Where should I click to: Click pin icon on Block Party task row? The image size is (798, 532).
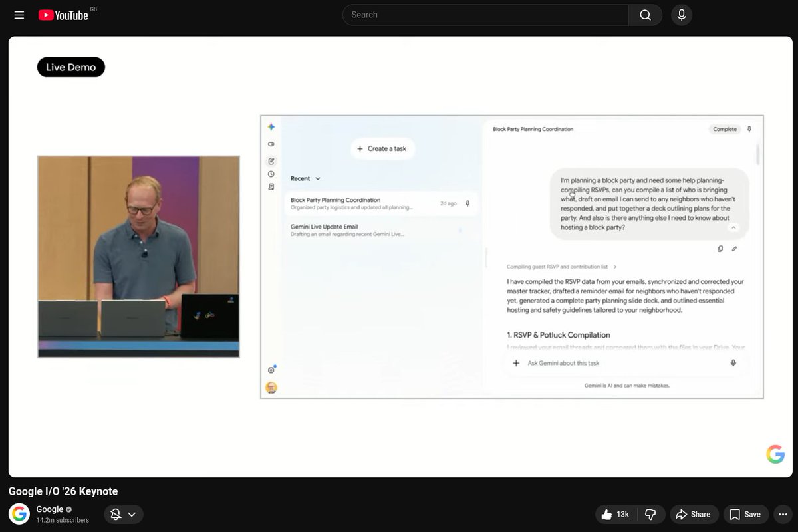[x=467, y=203]
